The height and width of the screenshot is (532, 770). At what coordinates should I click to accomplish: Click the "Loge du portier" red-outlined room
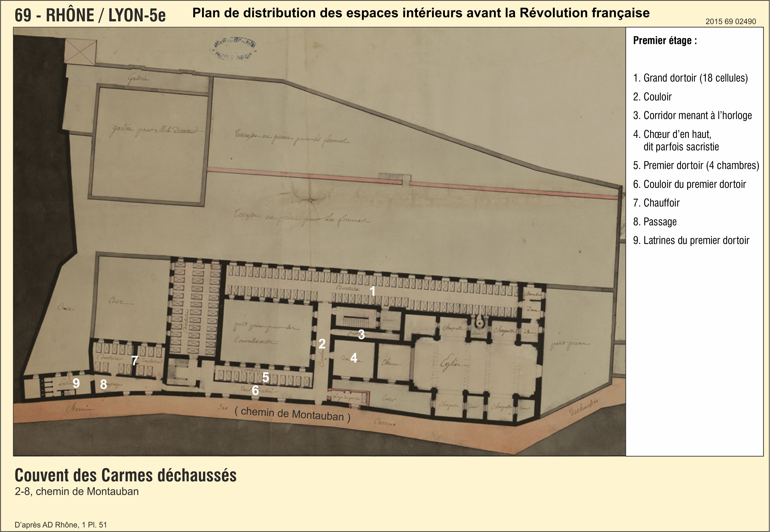[349, 398]
